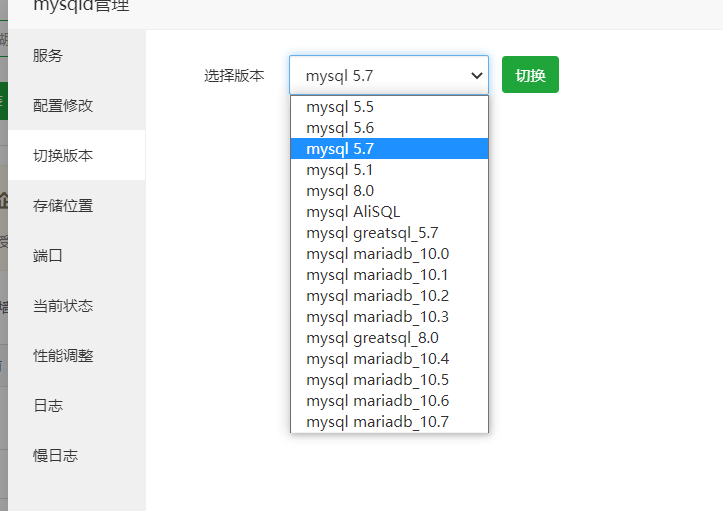
Task: Open the 日志 tab
Action: pos(77,405)
